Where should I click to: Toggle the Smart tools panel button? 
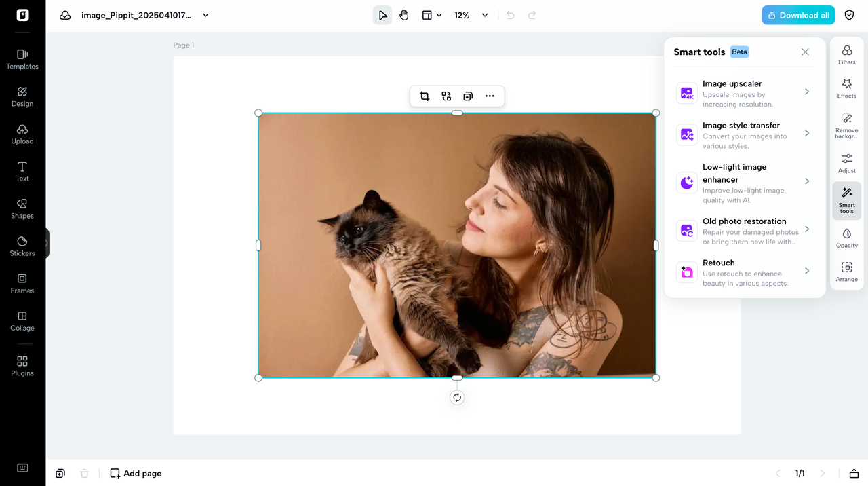tap(847, 201)
